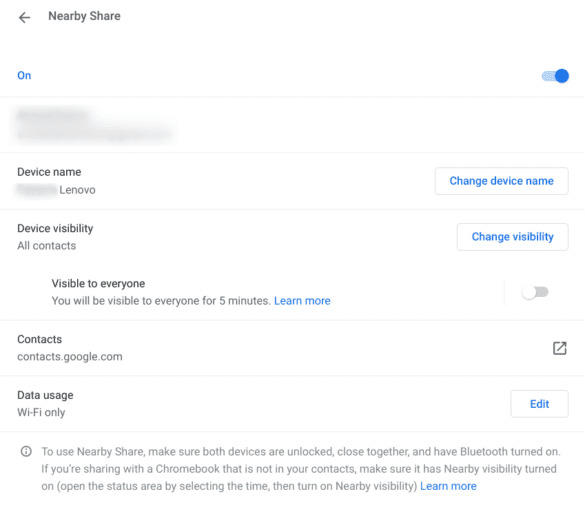Click the Device visibility heading
Image resolution: width=585 pixels, height=505 pixels.
pos(55,228)
